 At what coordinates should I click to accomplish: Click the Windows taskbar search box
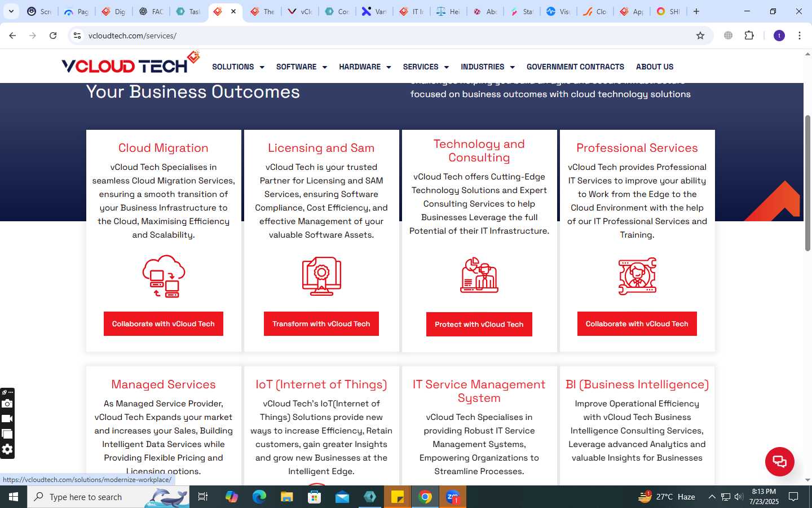pyautogui.click(x=108, y=497)
